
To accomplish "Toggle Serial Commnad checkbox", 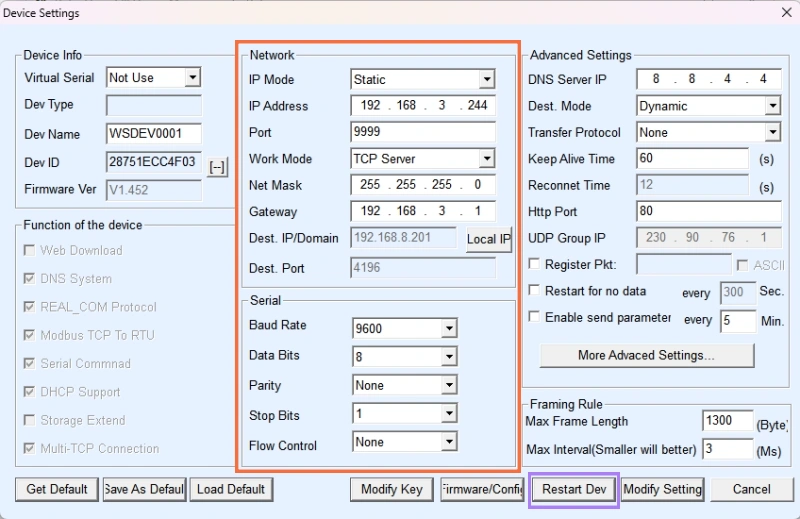I will click(30, 363).
